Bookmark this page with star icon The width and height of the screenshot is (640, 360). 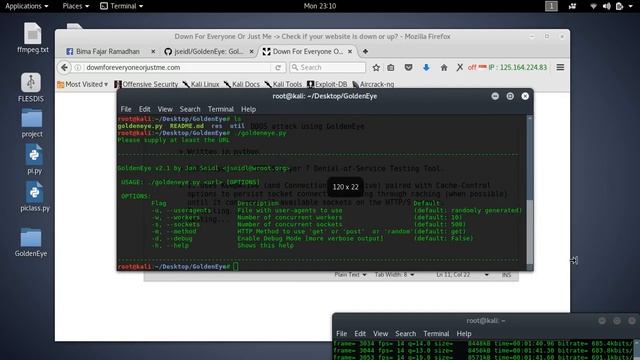[x=376, y=68]
